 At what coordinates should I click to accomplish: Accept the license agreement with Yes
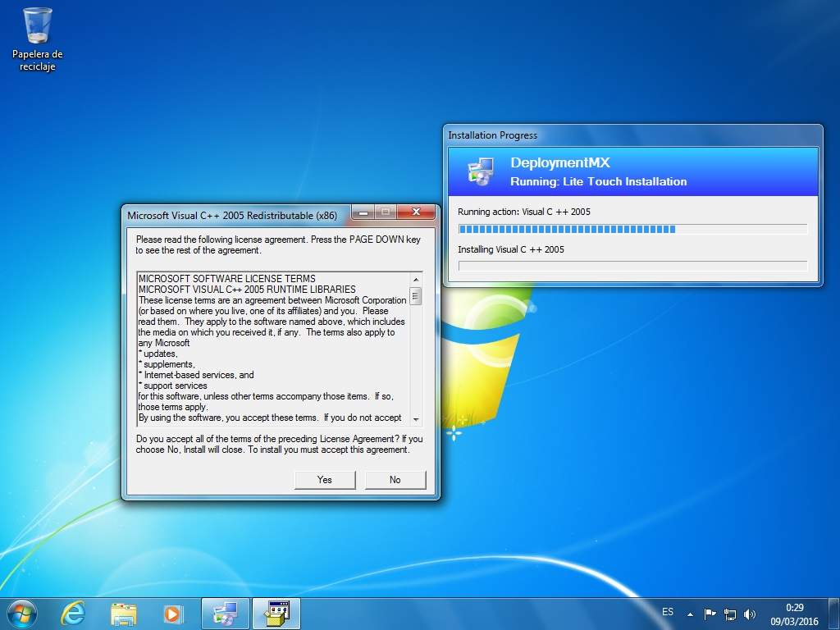click(x=324, y=480)
